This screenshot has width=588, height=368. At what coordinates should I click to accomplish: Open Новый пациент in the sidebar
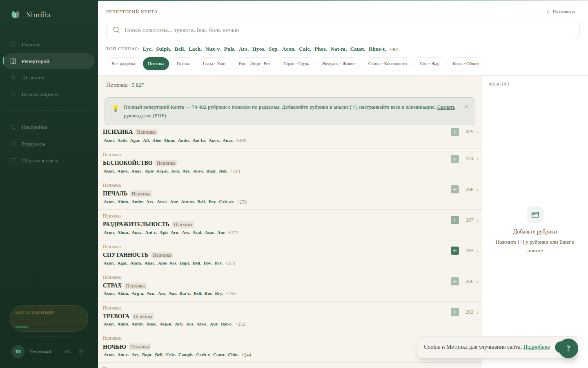pos(40,94)
